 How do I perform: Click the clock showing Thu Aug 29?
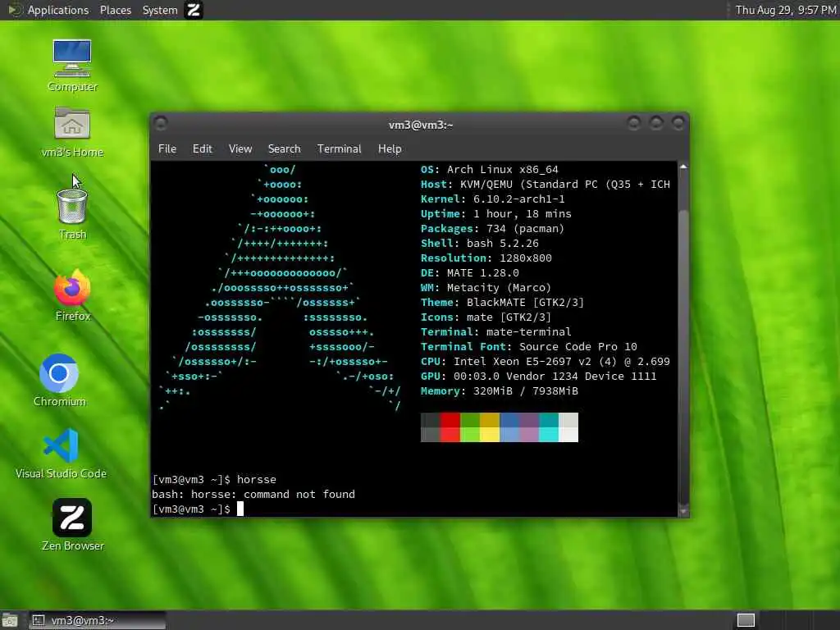click(785, 10)
